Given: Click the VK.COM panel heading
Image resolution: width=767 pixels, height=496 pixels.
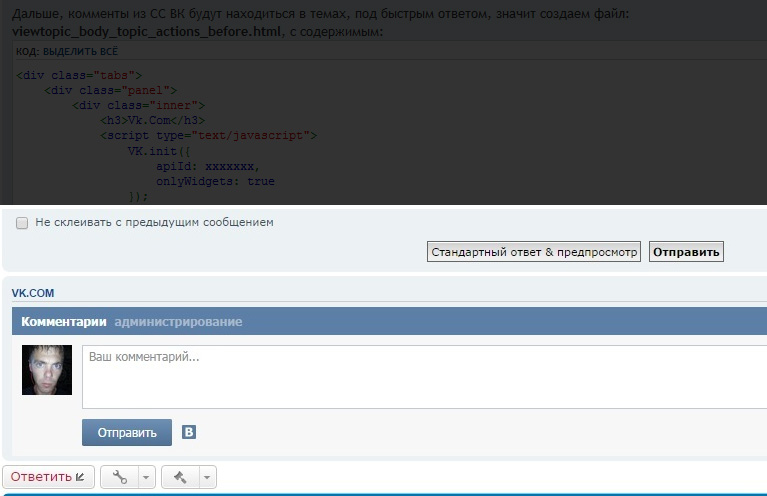Looking at the screenshot, I should tap(33, 293).
